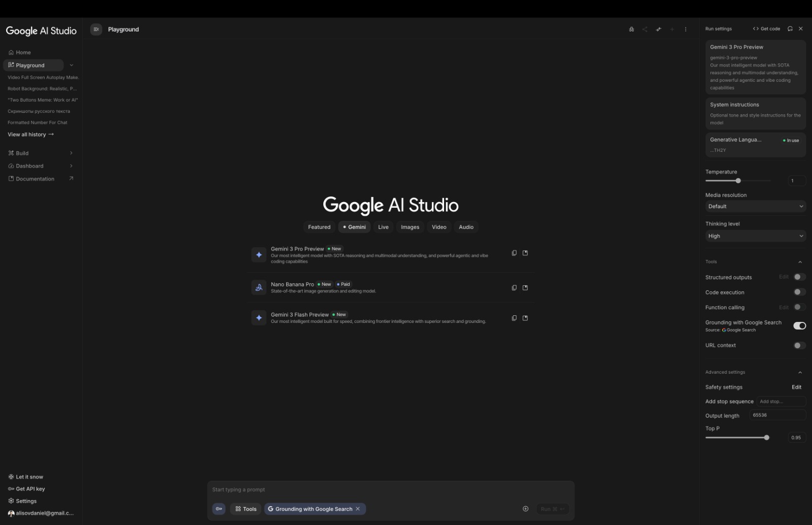Click the compare mode arrows icon
This screenshot has width=812, height=525.
tap(658, 29)
